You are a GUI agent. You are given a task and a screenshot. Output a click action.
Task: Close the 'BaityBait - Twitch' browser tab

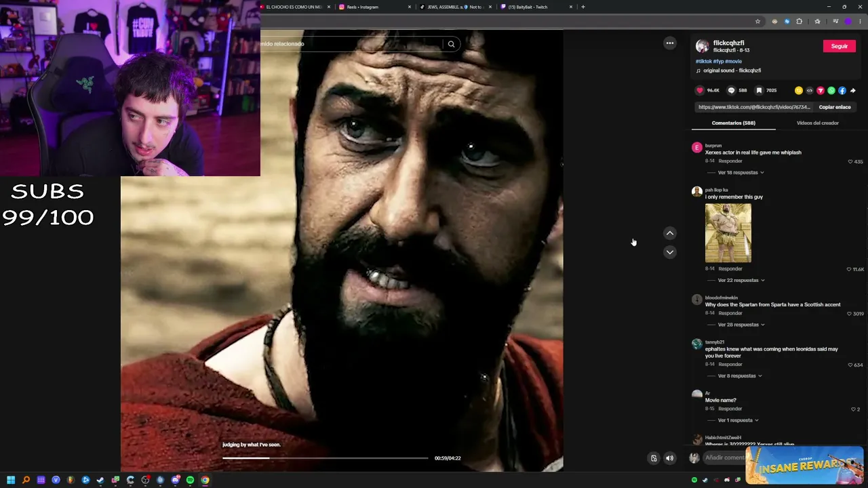coord(571,7)
